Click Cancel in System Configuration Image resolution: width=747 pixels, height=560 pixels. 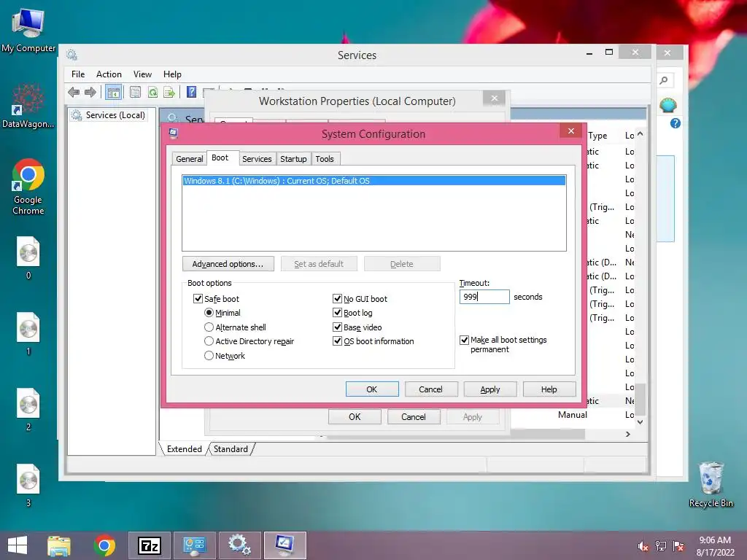pos(430,389)
